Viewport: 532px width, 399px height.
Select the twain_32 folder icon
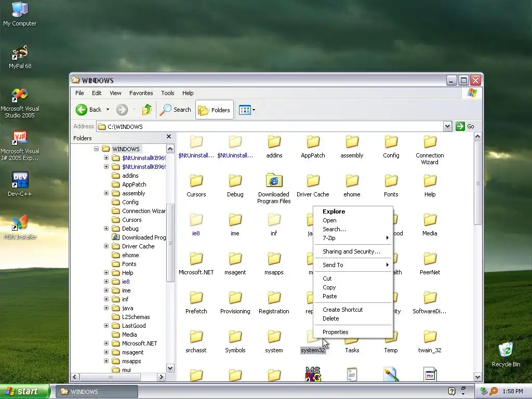tap(430, 342)
